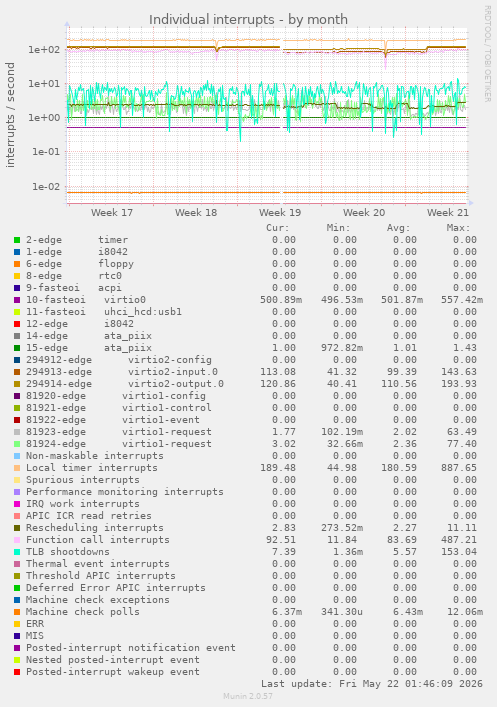This screenshot has width=497, height=707.
Task: Click the Rescheduling interrupts olive swatch
Action: tap(17, 528)
